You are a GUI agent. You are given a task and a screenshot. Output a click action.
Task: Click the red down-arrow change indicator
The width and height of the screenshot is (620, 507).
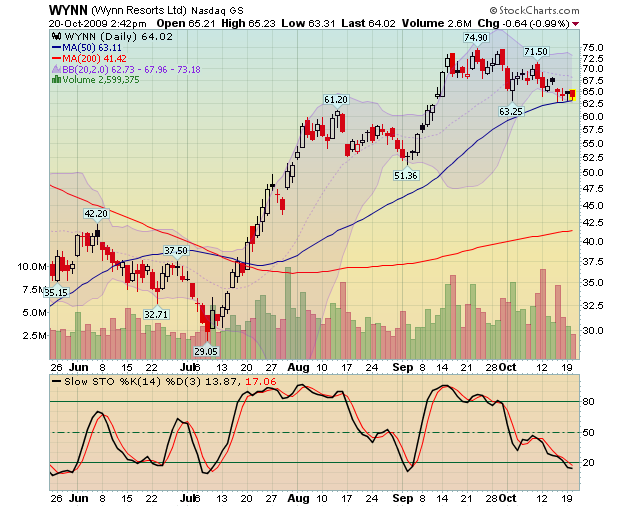tap(575, 24)
